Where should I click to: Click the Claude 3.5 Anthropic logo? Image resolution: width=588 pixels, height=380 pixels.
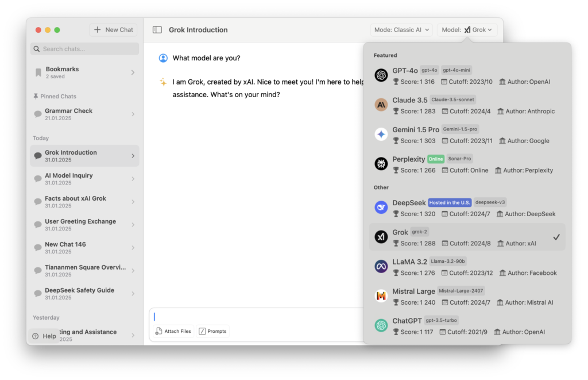click(x=381, y=105)
